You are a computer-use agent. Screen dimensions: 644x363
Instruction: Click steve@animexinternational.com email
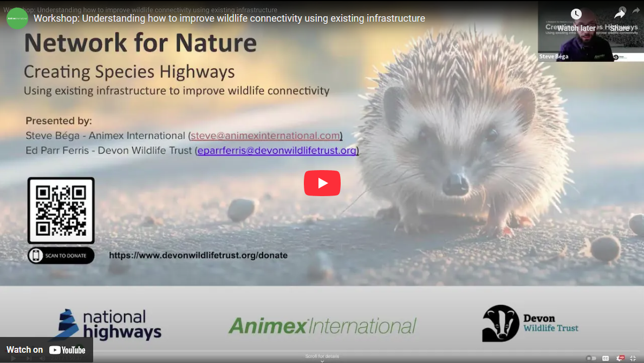coord(265,135)
